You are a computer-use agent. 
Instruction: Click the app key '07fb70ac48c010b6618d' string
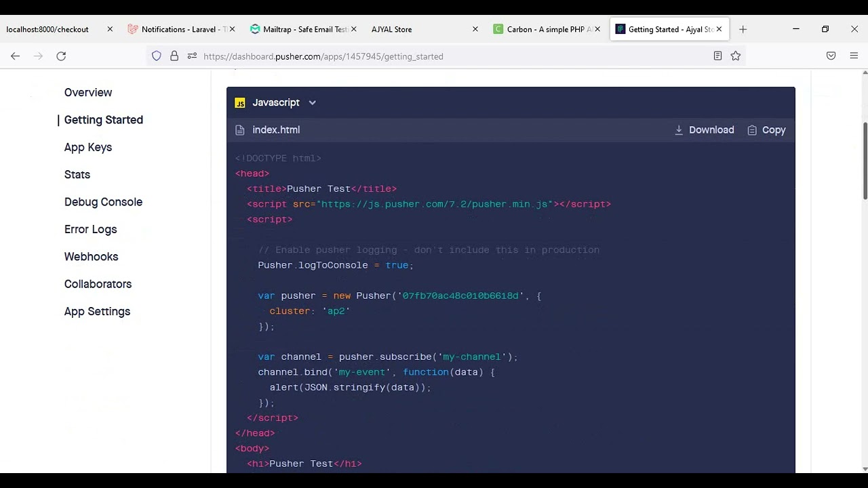coord(460,296)
